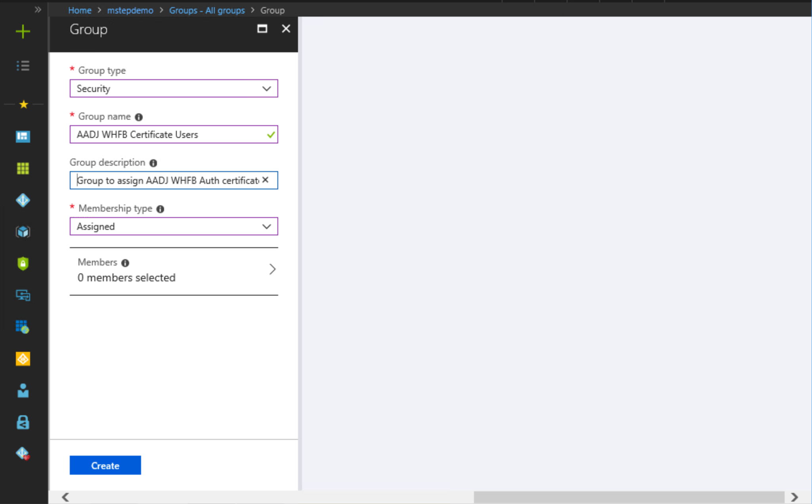Click the padlock user icon in sidebar
Viewport: 812px width, 504px height.
click(x=23, y=422)
